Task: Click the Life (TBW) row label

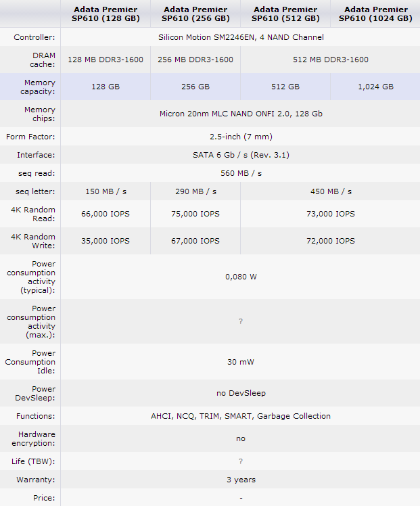Action: click(x=33, y=461)
